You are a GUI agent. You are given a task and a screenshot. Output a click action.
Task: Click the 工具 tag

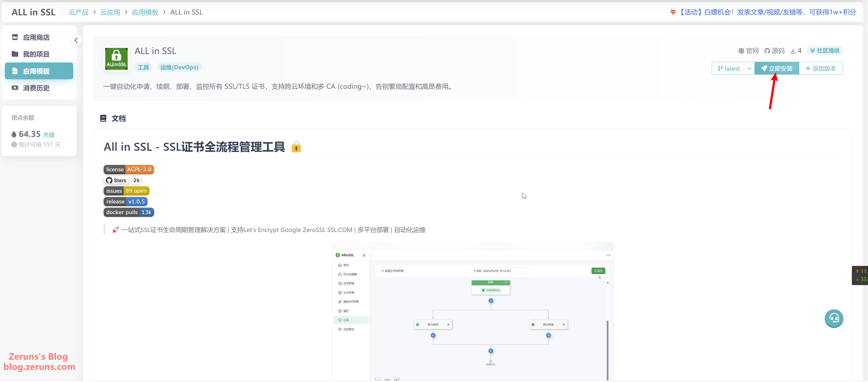pos(143,67)
